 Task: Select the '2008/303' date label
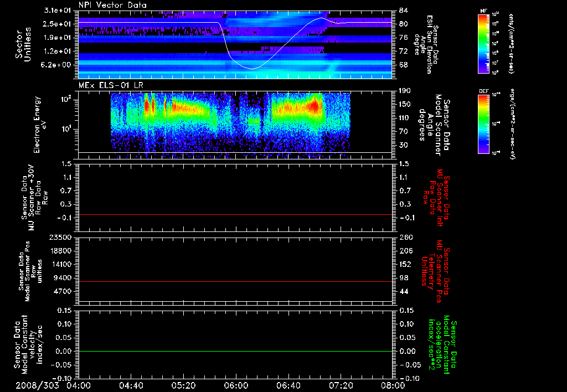[x=37, y=385]
